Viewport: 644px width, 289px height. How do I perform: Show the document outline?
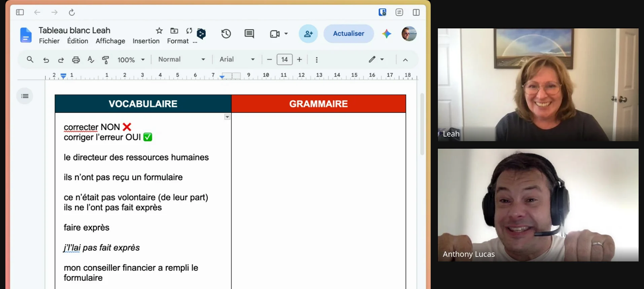(25, 96)
